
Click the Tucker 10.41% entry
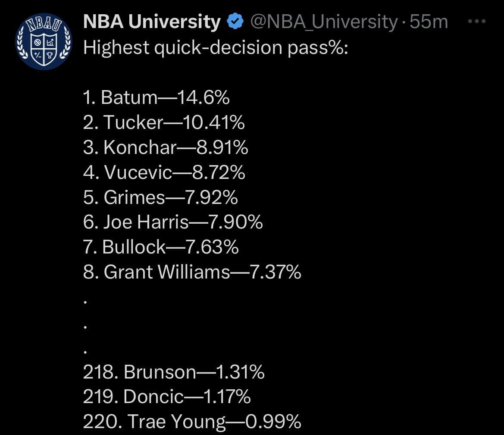click(x=164, y=123)
